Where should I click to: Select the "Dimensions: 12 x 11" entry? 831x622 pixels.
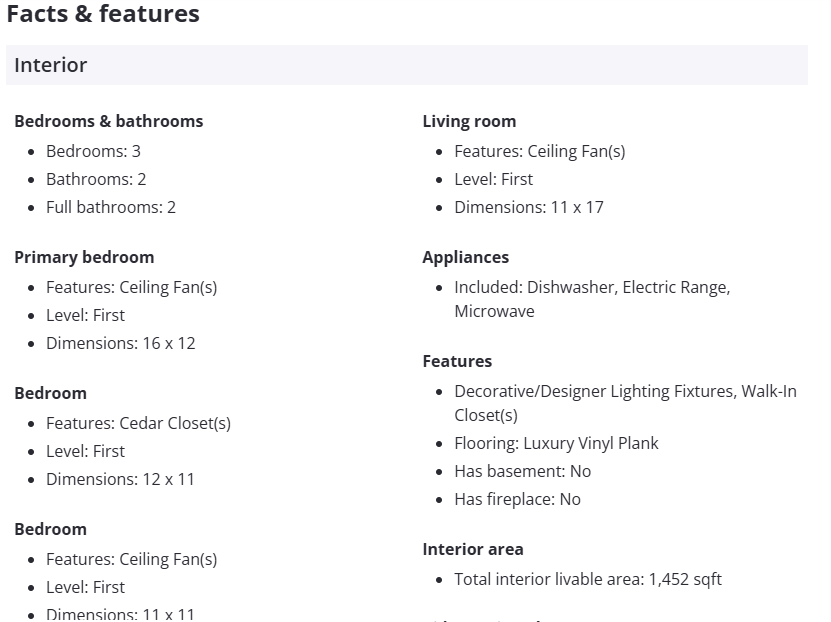pyautogui.click(x=120, y=479)
